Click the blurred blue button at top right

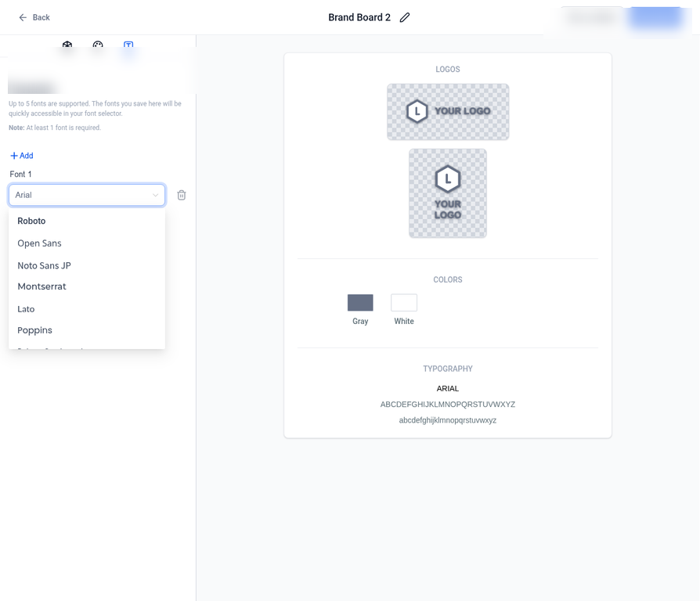(655, 18)
